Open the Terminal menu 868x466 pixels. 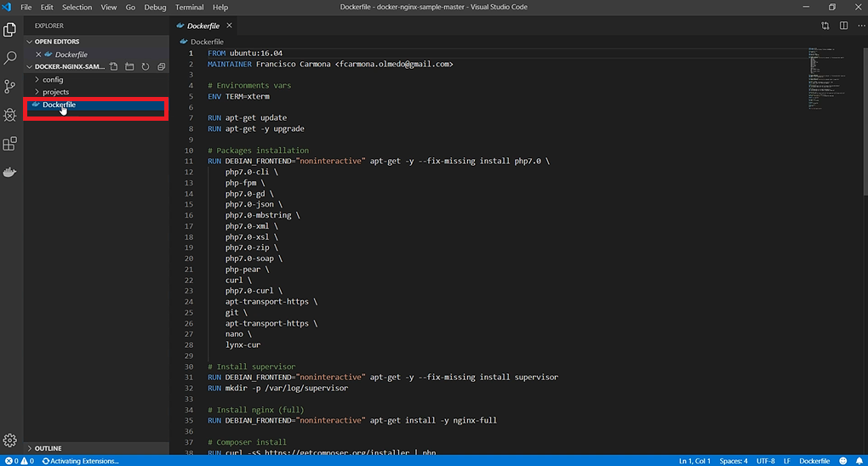(x=189, y=7)
